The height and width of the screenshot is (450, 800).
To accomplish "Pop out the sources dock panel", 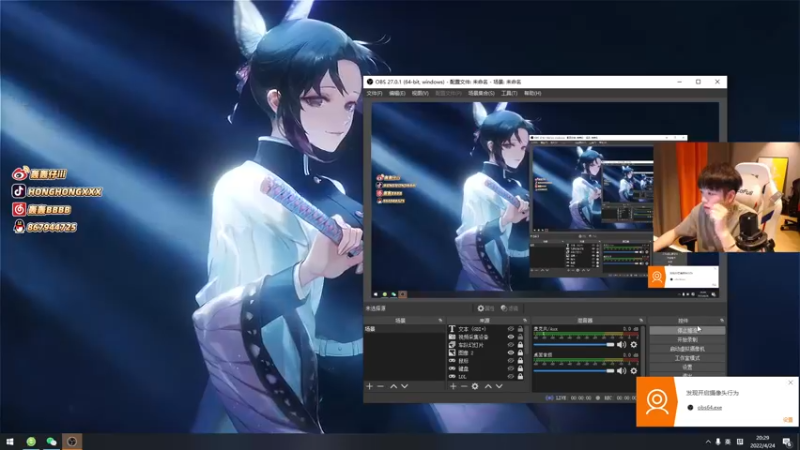I will 525,320.
